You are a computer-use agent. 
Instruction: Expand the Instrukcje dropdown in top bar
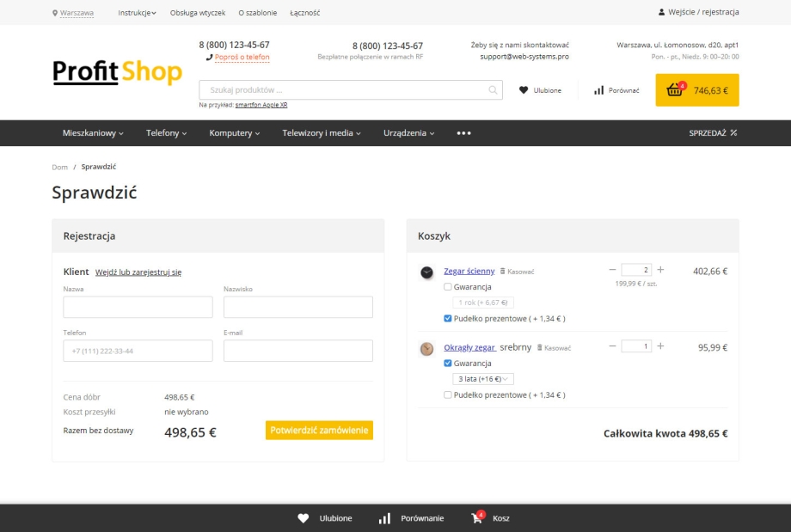click(137, 13)
